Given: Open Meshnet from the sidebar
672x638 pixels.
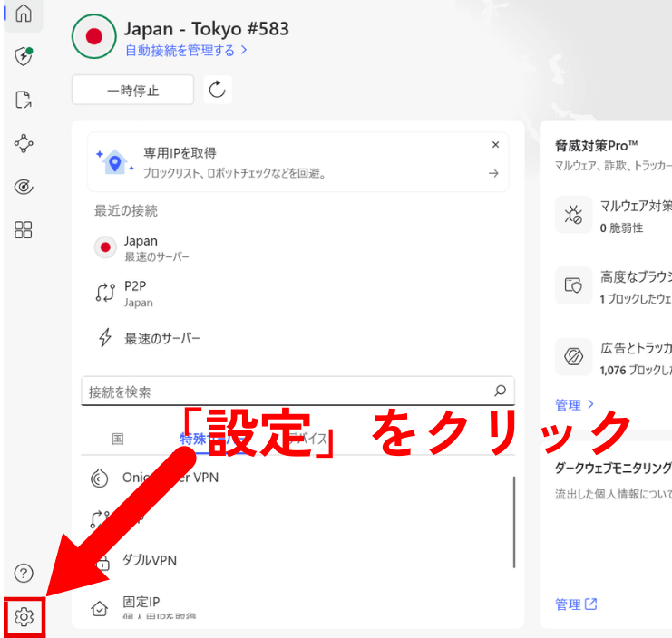Looking at the screenshot, I should (24, 143).
